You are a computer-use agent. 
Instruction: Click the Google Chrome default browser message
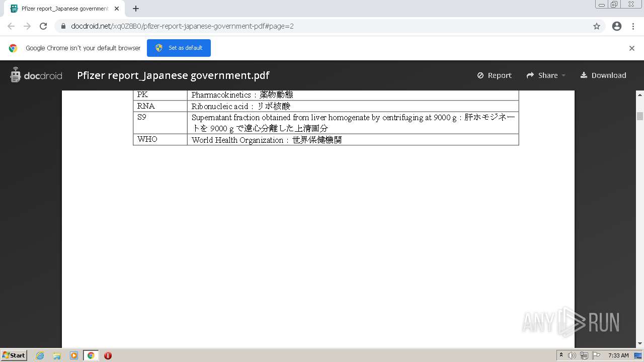tap(83, 48)
